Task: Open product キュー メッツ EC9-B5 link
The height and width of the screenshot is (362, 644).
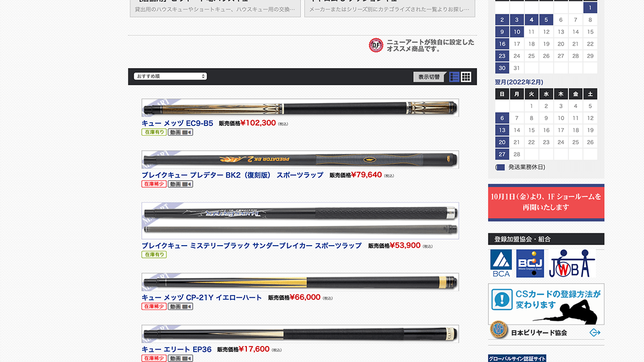Action: pos(177,123)
